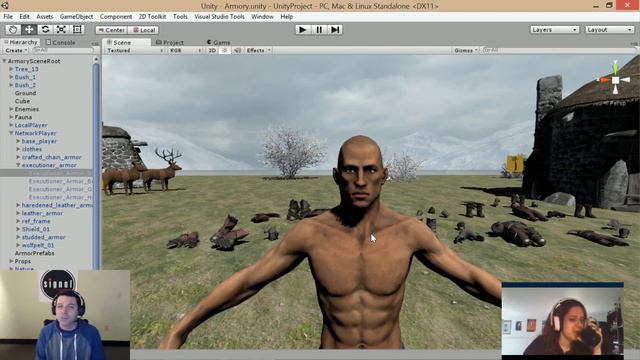The image size is (640, 360).
Task: Select the Move transform tool
Action: click(29, 30)
